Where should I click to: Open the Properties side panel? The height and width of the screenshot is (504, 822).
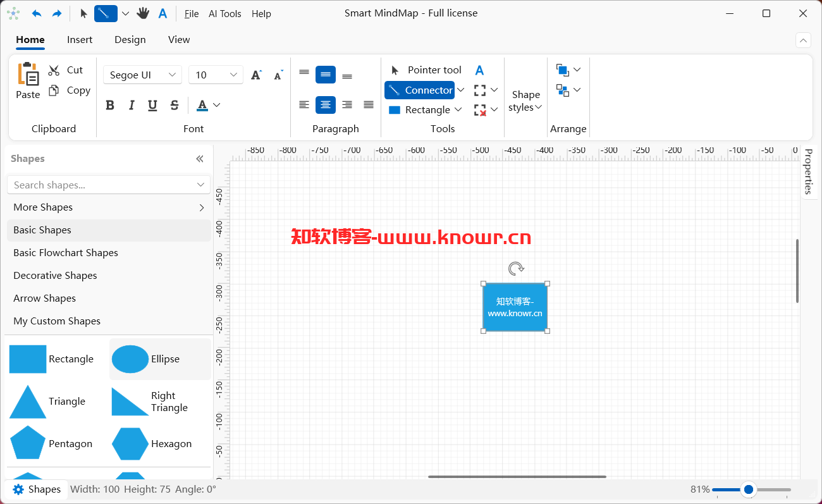coord(808,171)
